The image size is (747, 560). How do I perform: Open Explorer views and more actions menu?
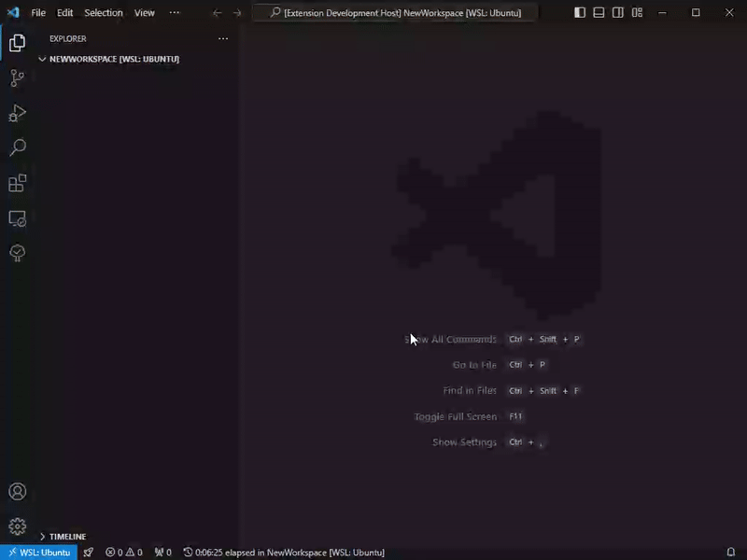tap(223, 38)
